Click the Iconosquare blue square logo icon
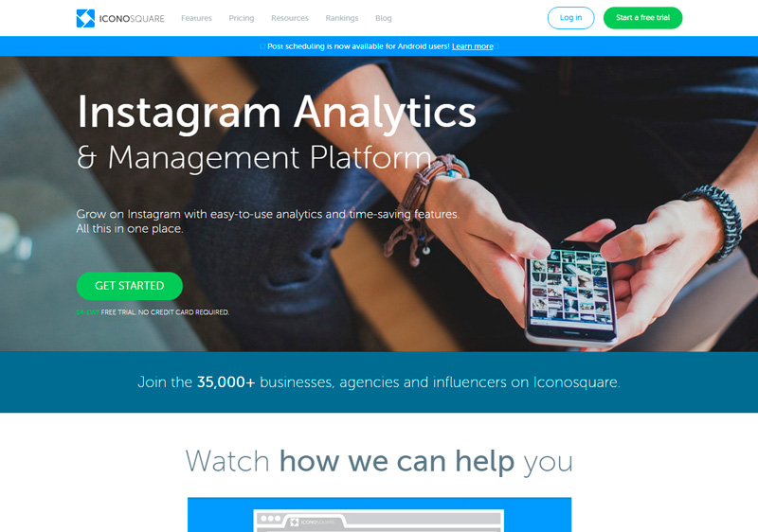Image resolution: width=758 pixels, height=532 pixels. tap(85, 18)
